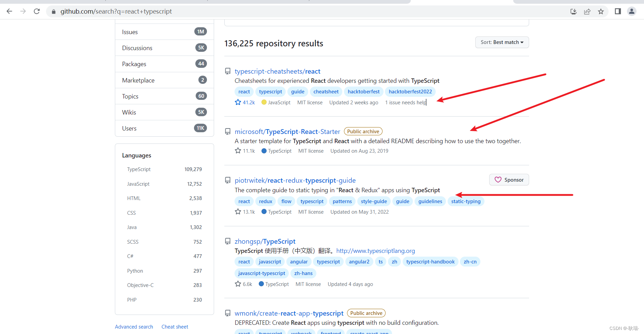Viewport: 644px width, 334px height.
Task: Click the angular2 topic tag
Action: pos(359,262)
